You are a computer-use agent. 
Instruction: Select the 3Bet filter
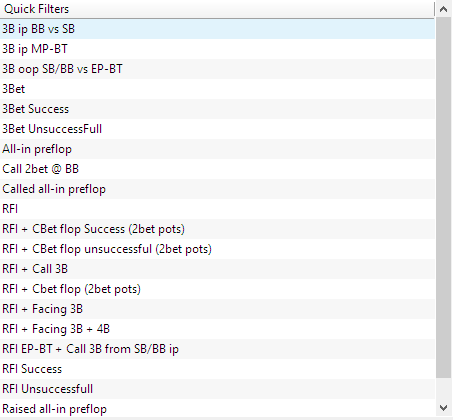point(217,89)
